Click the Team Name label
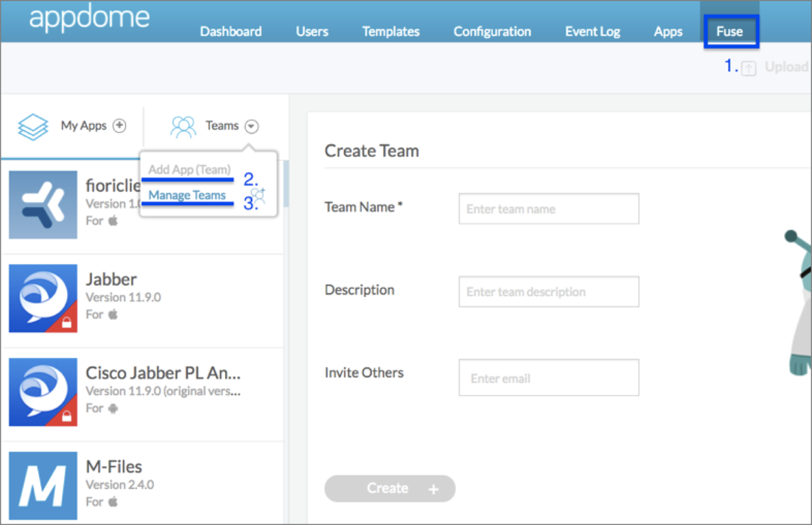The height and width of the screenshot is (525, 812). coord(363,207)
